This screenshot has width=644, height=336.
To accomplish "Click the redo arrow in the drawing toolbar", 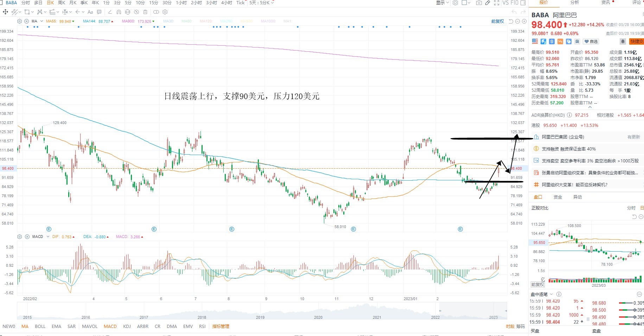I will tap(523, 12).
